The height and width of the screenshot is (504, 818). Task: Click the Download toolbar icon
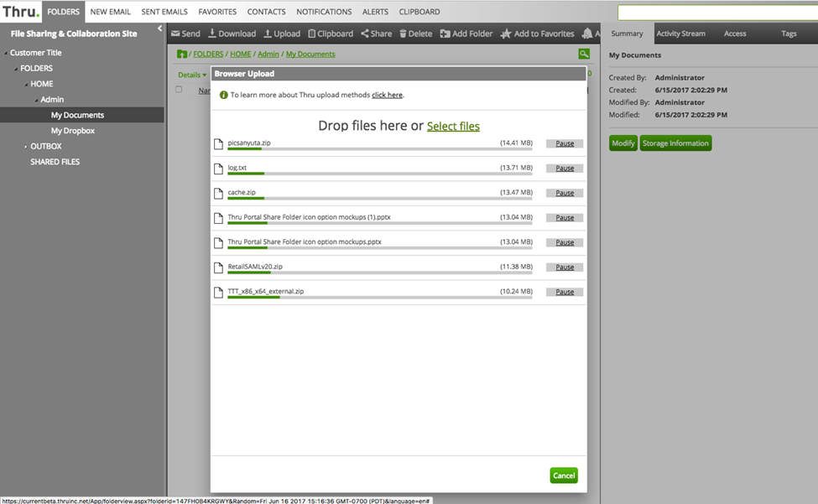click(212, 34)
